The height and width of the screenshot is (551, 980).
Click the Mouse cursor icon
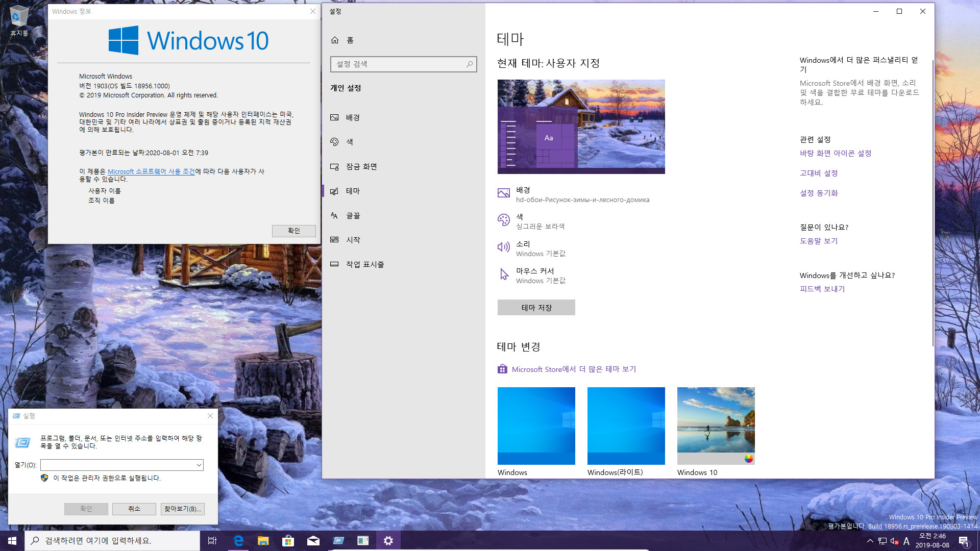pos(504,274)
